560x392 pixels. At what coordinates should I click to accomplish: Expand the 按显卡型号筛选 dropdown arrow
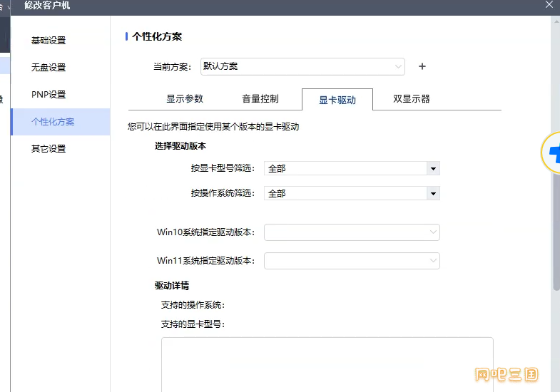433,169
